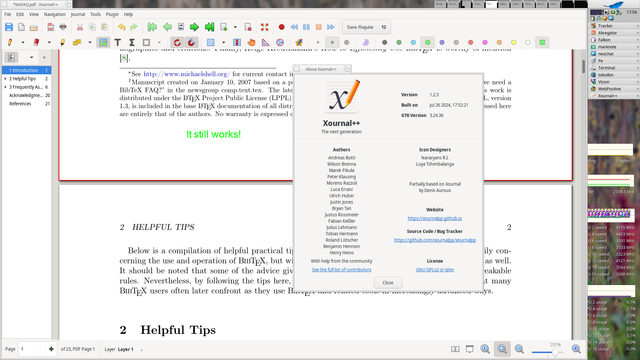Open sidebar view selector dropdown
Viewport: 640px width, 360px height.
point(31,58)
